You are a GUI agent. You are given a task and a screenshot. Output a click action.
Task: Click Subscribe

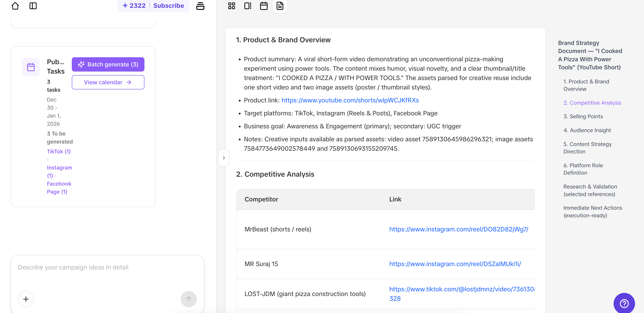[169, 6]
